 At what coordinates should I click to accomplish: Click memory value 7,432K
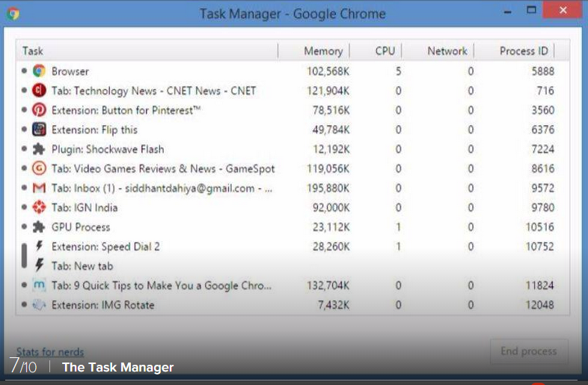[x=334, y=305]
